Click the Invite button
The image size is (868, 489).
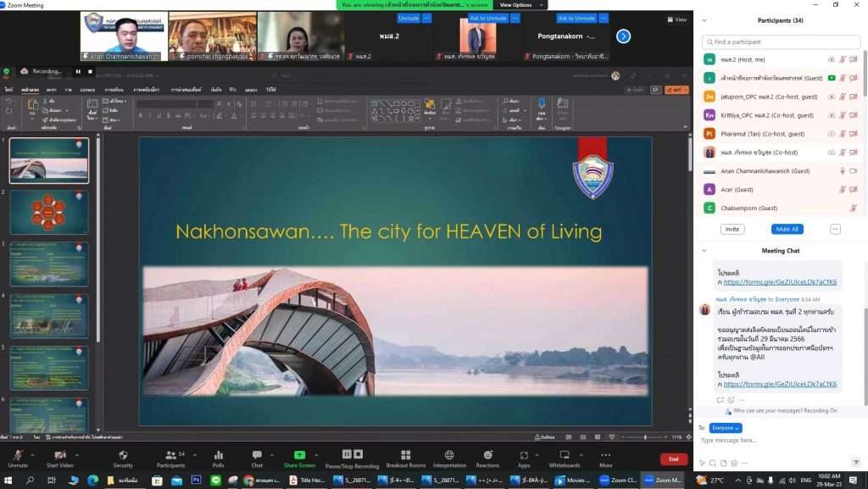click(732, 229)
